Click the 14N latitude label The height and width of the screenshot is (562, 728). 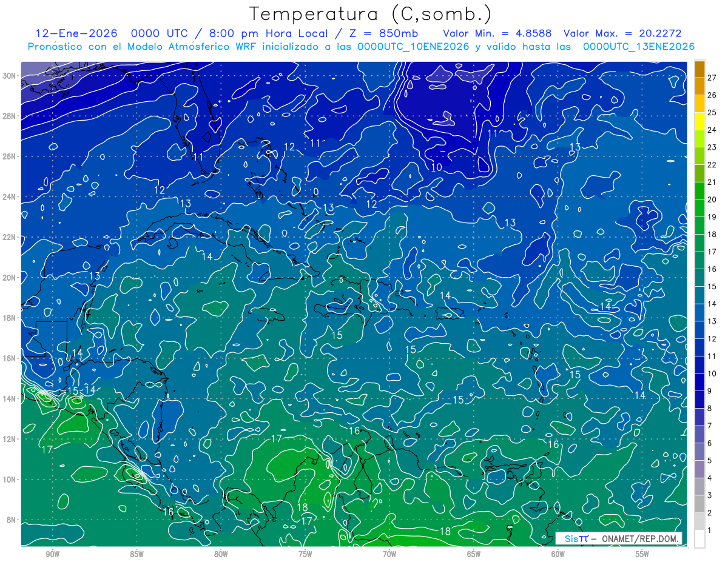coord(10,399)
